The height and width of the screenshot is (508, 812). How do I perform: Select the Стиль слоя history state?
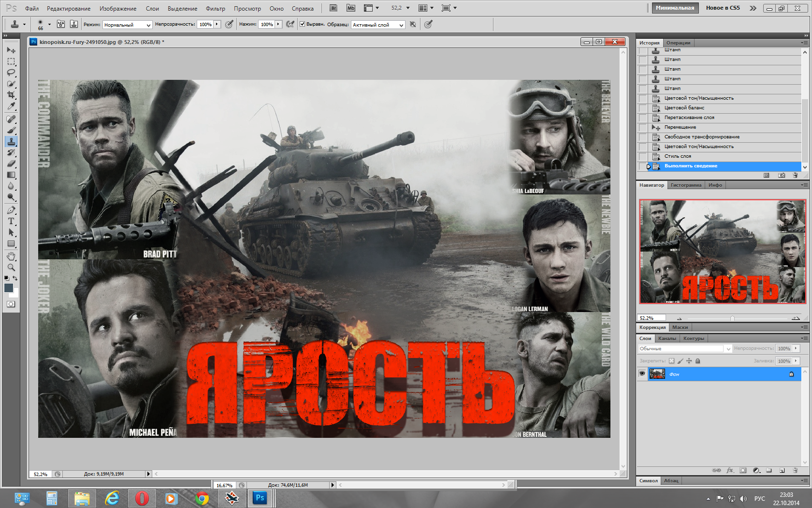coord(678,156)
